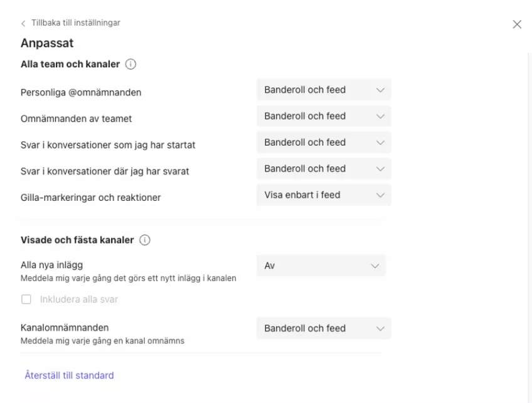
Task: Click the Personliga @omnämnanden label
Action: click(x=81, y=92)
